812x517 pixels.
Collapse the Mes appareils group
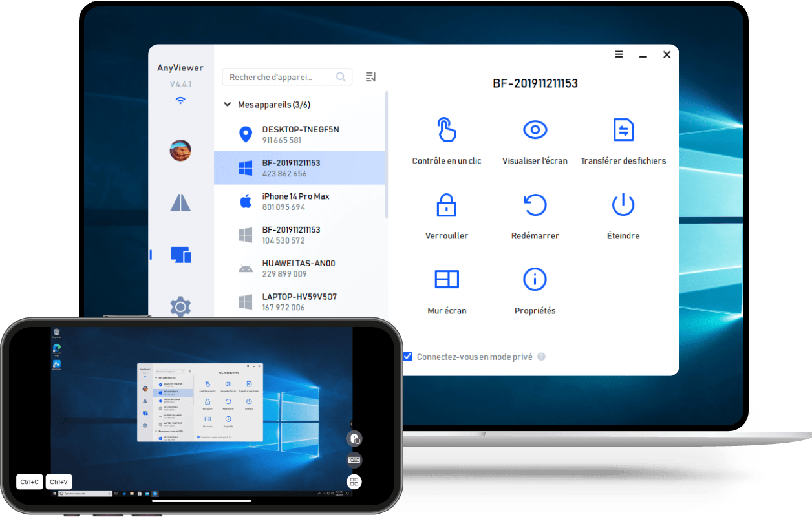pos(227,105)
